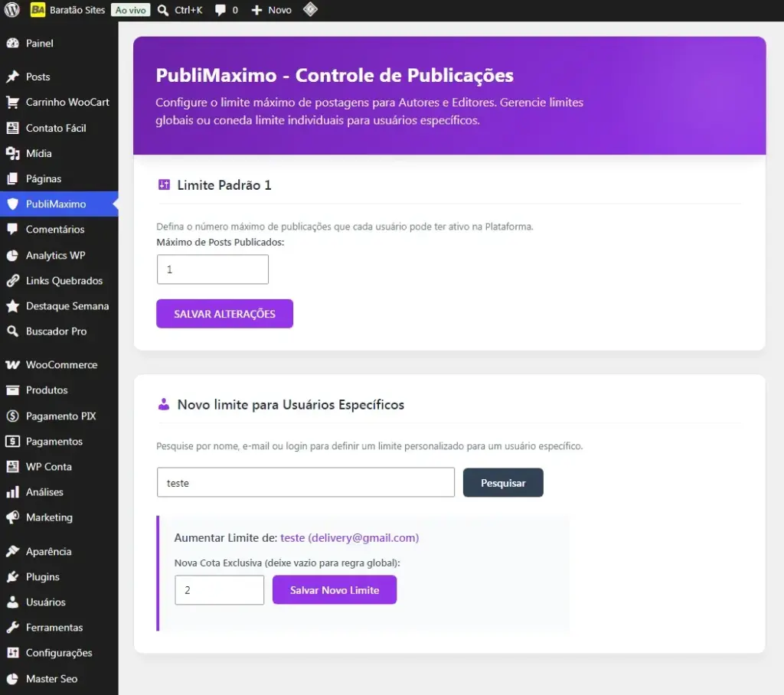Open Baratão Sites site link
Viewport: 784px width, 695px height.
click(67, 10)
